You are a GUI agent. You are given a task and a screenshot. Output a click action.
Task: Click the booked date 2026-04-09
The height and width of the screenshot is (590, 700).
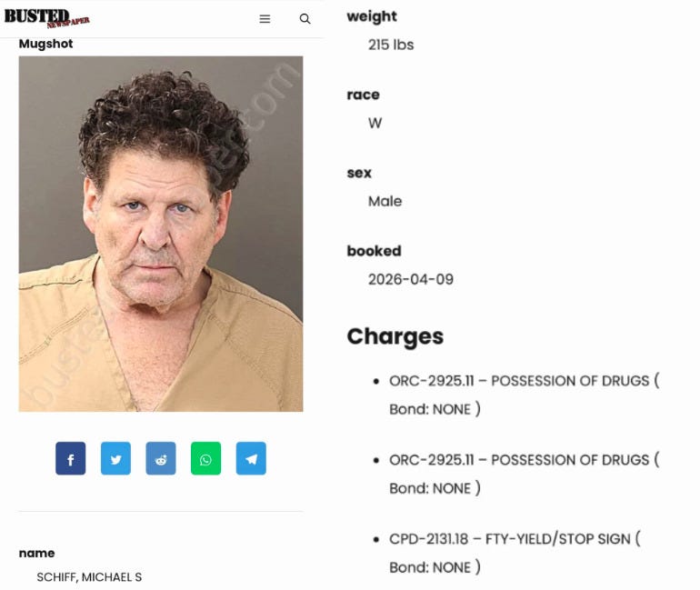pyautogui.click(x=411, y=279)
